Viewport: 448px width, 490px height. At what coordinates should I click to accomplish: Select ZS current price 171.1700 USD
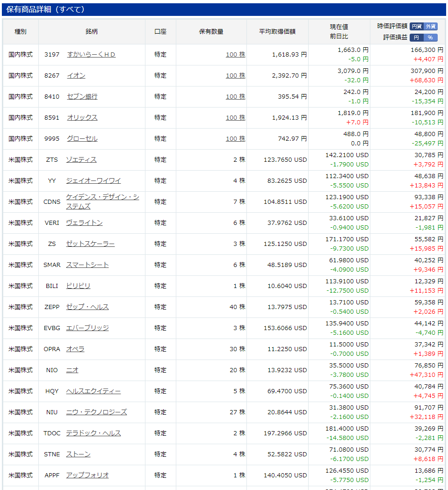[x=347, y=239]
